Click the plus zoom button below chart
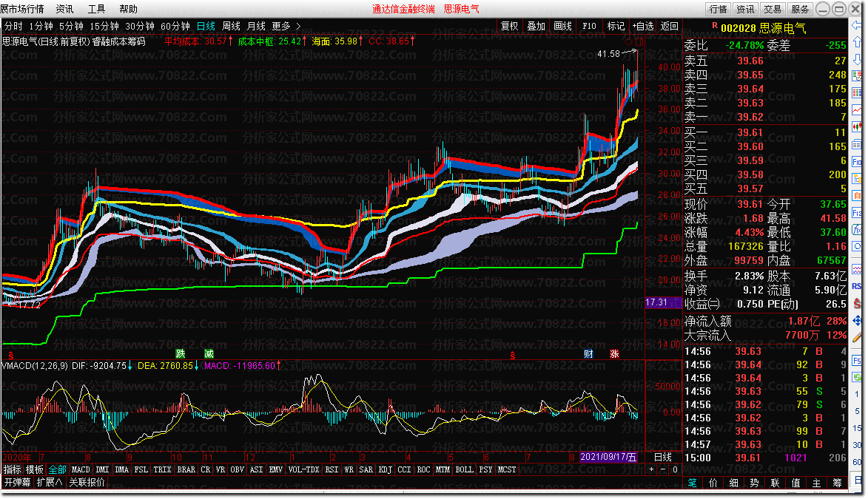 pos(651,469)
